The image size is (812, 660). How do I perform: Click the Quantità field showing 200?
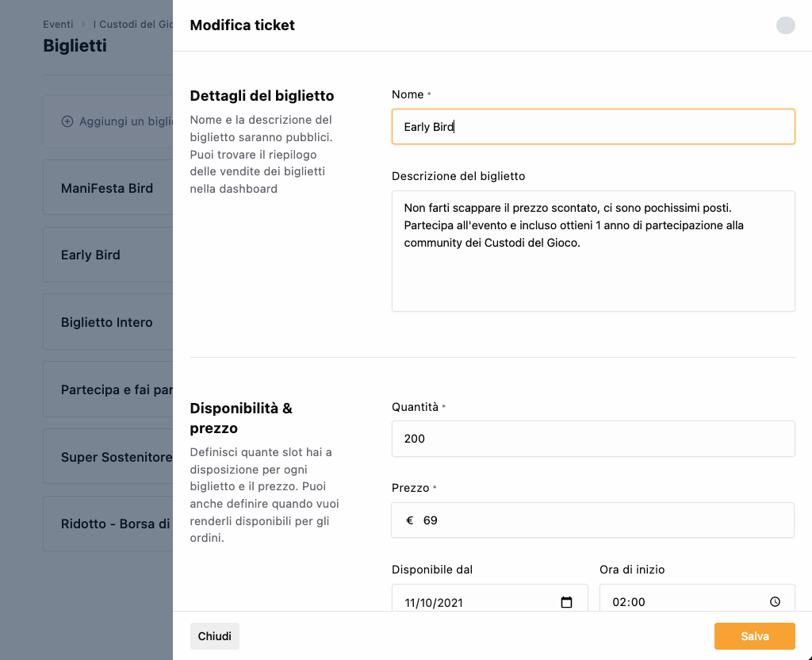click(x=593, y=439)
